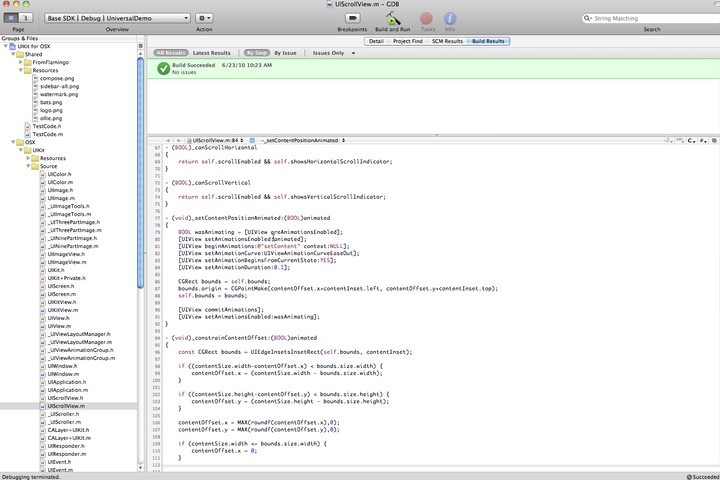Click the Latest Results button

pos(212,52)
